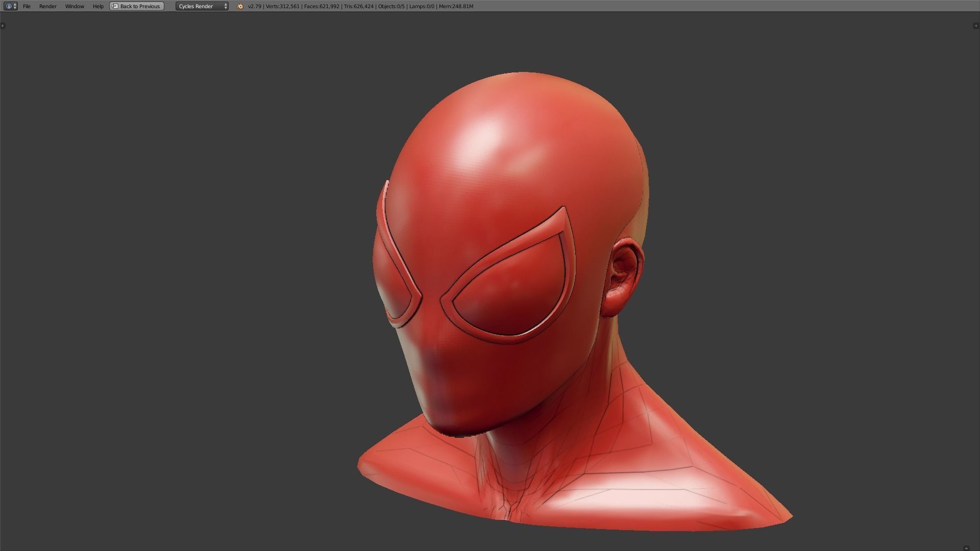Expand the right properties region plus tab
This screenshot has width=980, height=551.
point(976,26)
